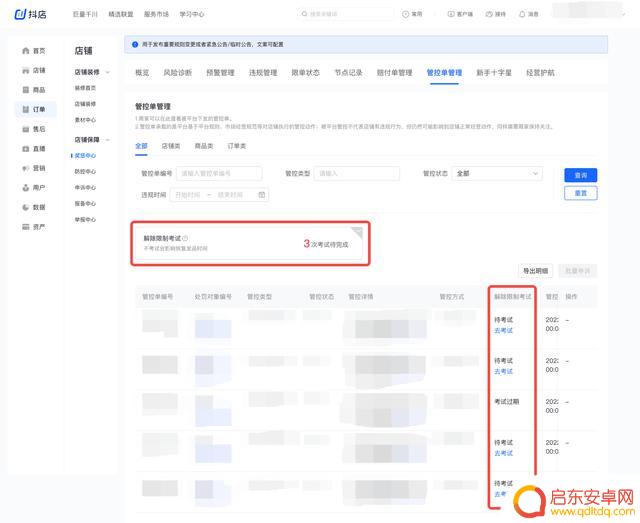Image resolution: width=640 pixels, height=523 pixels.
Task: Open 举报中心 in the submenu
Action: [x=85, y=220]
